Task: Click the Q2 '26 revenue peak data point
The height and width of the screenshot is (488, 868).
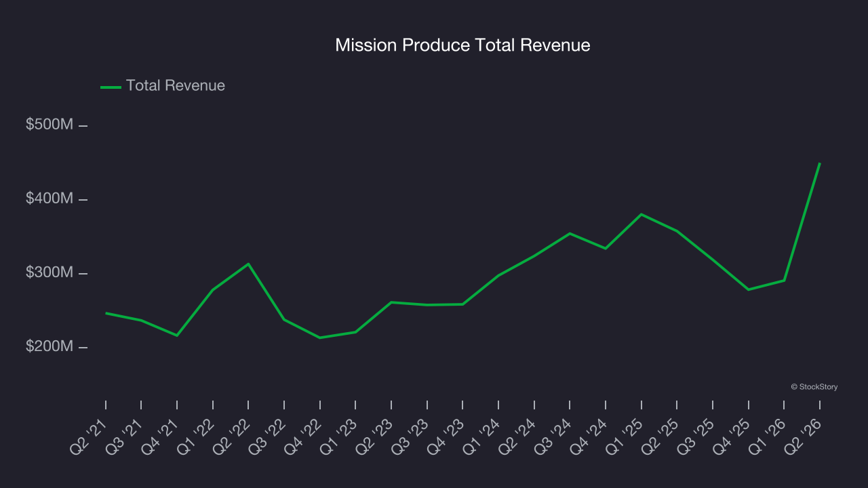Action: [x=819, y=163]
